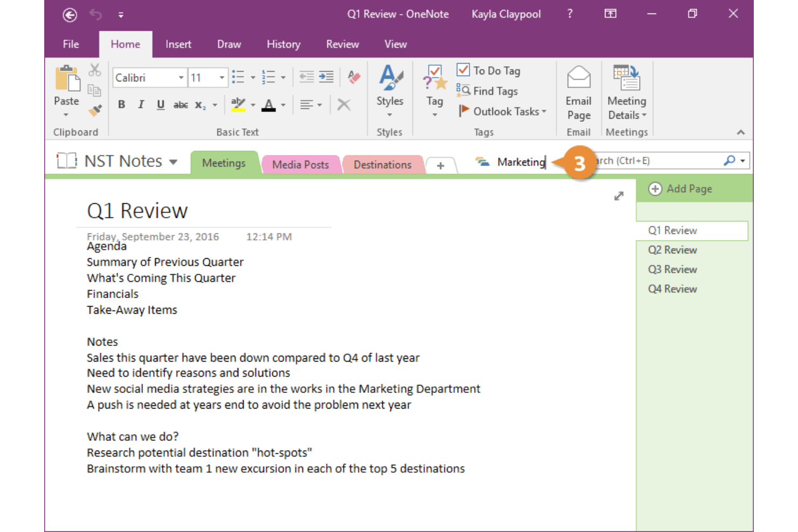The image size is (798, 532).
Task: Toggle Italic formatting
Action: (x=141, y=105)
